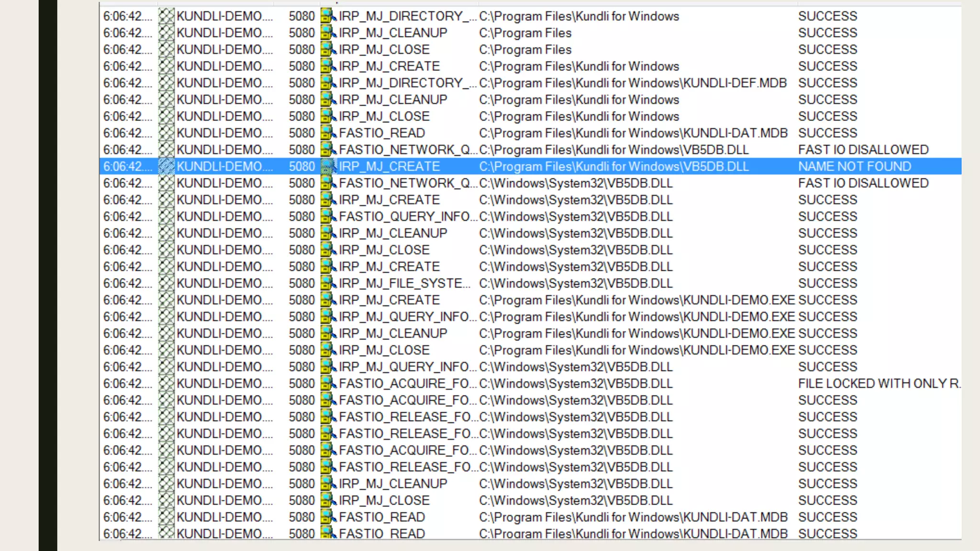Screen dimensions: 980x551
Task: Select the IRP_MJ_CLEANUP row for KUNDLI-DEMO.EXE
Action: pos(392,333)
